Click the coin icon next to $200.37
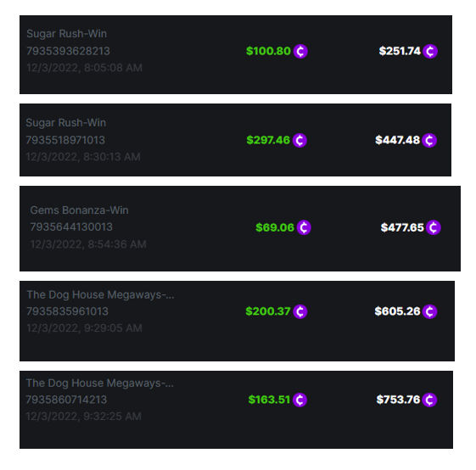This screenshot has height=470, width=476. coord(300,311)
